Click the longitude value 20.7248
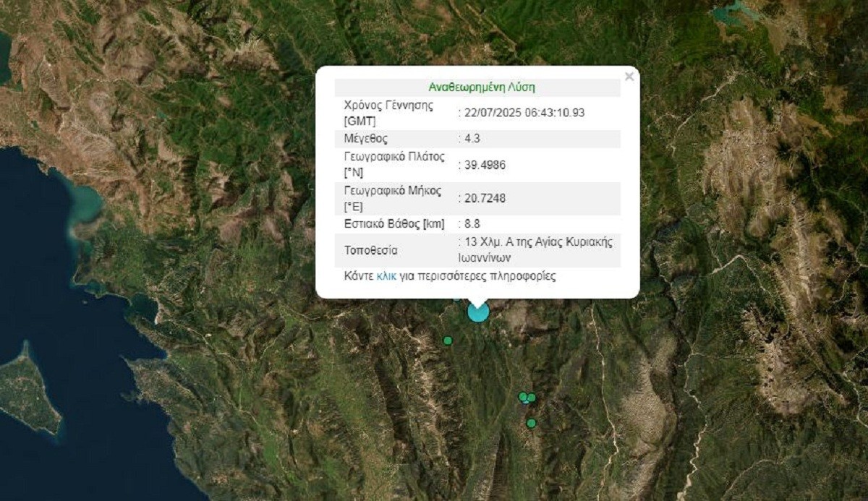 pos(485,198)
